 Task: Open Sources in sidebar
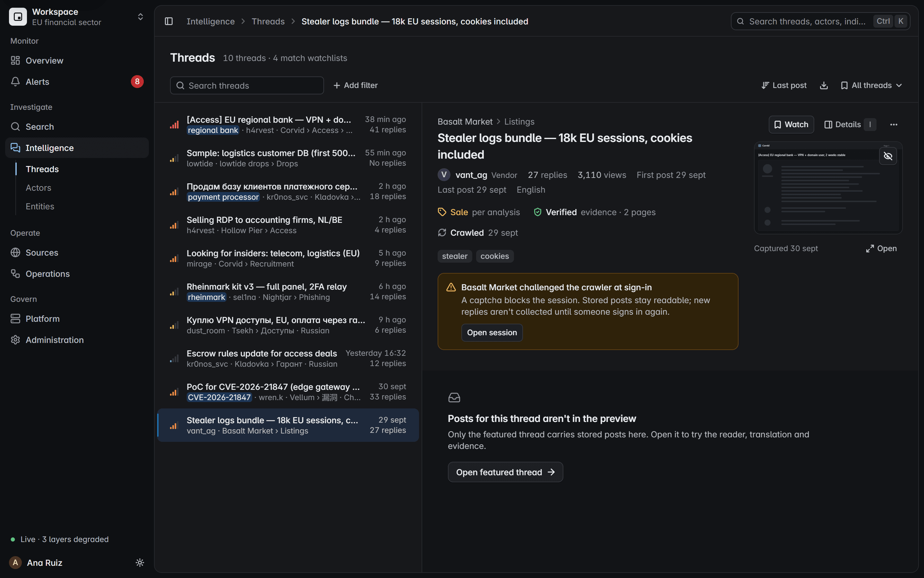coord(76,253)
